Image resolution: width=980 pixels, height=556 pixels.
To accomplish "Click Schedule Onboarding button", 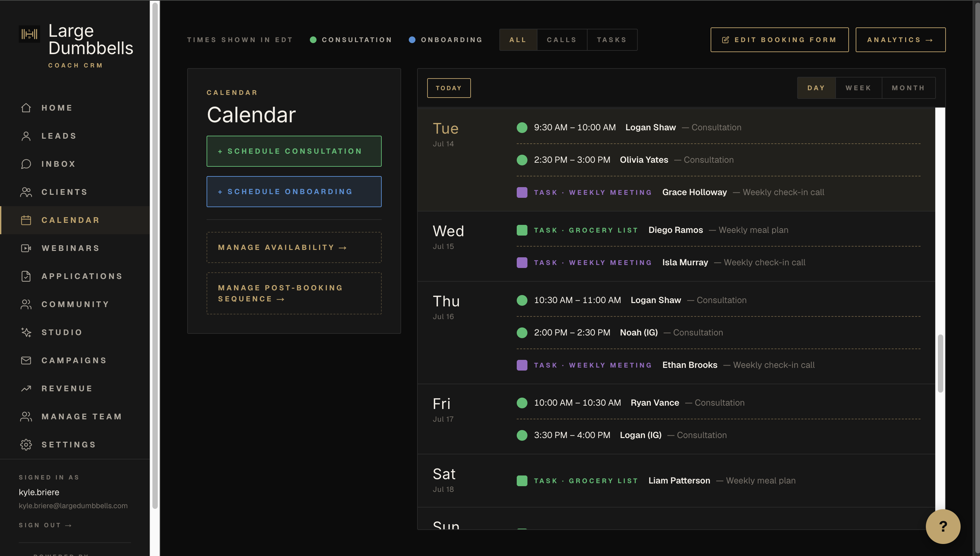I will point(294,192).
